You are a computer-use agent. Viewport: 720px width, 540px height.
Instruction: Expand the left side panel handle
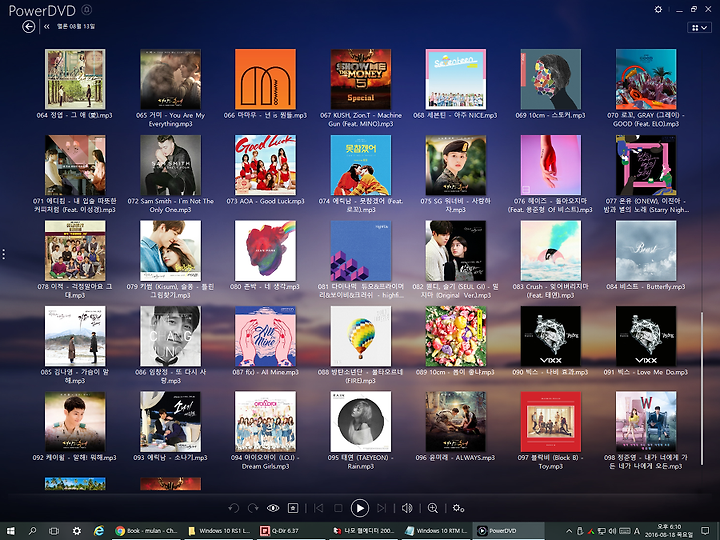click(x=4, y=254)
